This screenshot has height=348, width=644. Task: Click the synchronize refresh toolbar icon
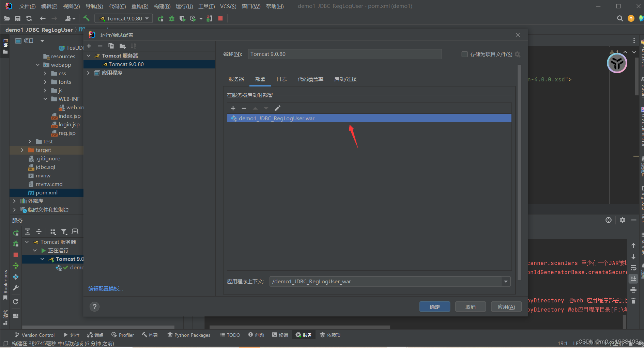coord(29,18)
